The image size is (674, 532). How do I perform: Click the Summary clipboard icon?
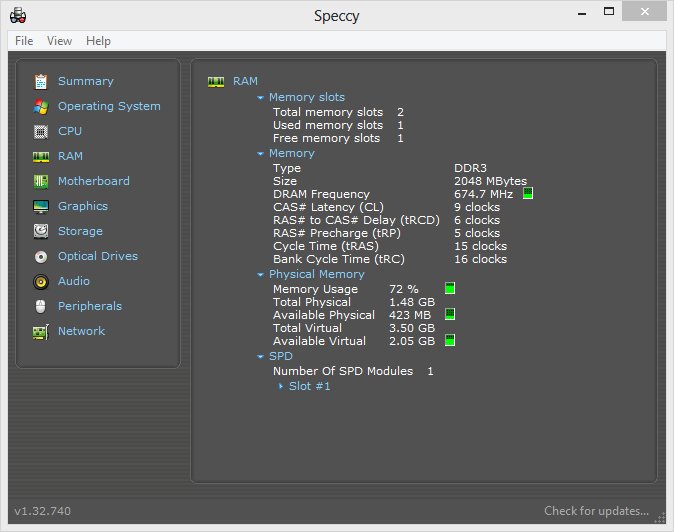click(x=41, y=82)
